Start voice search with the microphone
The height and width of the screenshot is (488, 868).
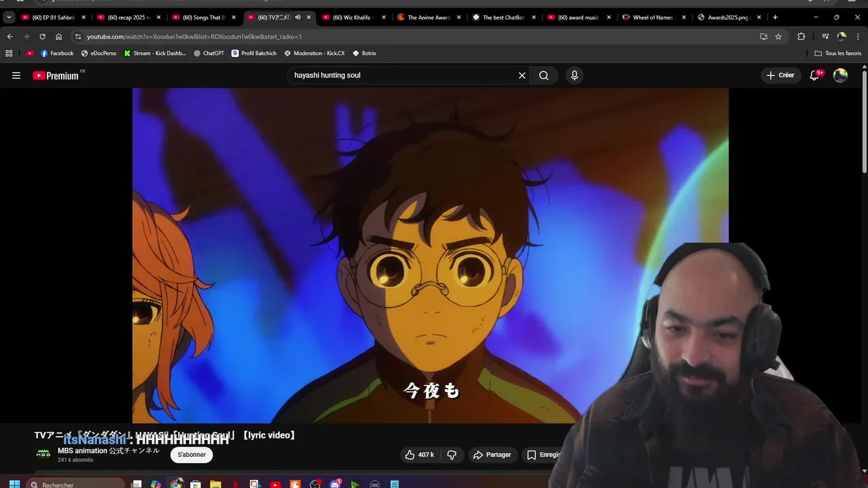point(574,75)
